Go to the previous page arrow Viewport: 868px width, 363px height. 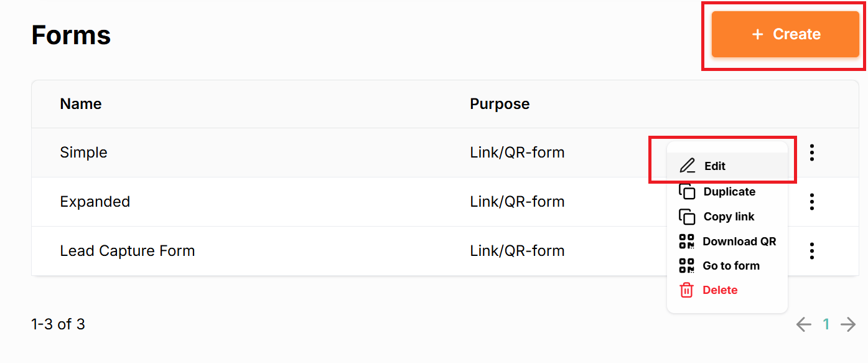pos(804,324)
